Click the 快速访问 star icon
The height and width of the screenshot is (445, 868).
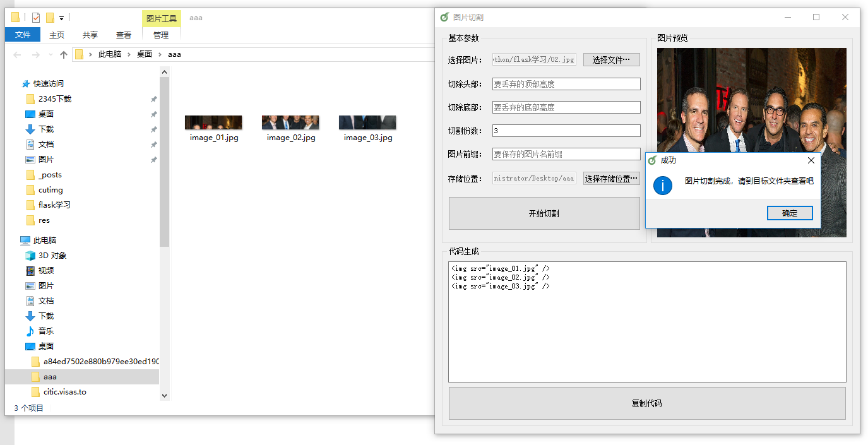click(x=26, y=84)
